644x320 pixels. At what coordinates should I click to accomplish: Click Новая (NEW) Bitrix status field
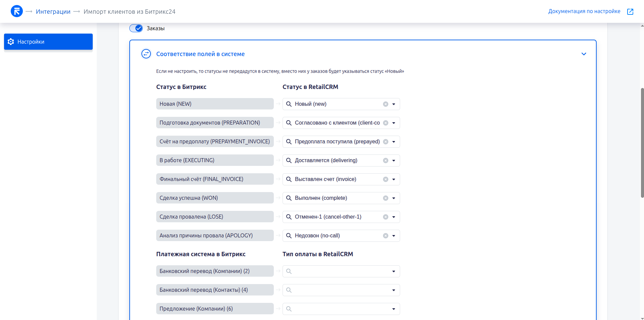click(x=215, y=104)
